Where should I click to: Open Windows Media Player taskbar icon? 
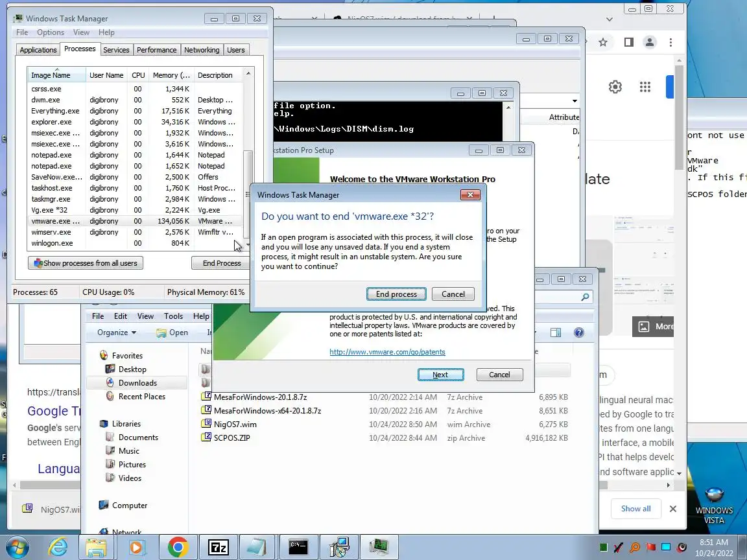(x=136, y=547)
